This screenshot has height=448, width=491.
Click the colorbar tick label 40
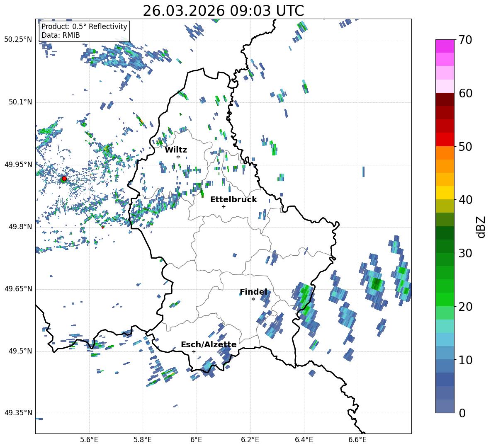465,200
